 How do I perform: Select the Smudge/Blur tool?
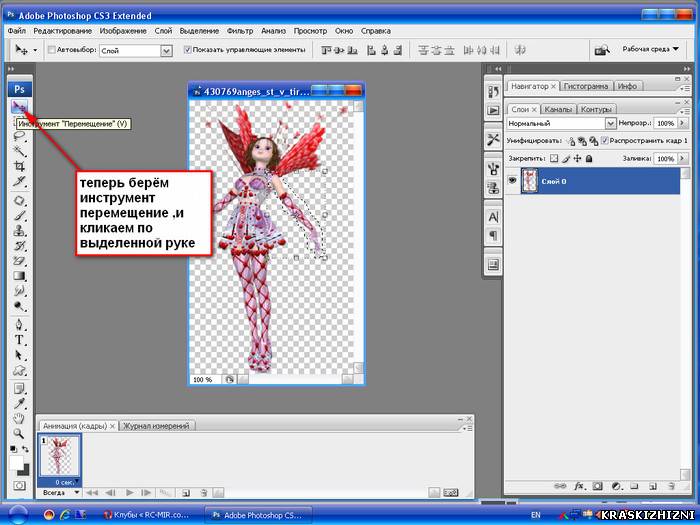(x=19, y=291)
